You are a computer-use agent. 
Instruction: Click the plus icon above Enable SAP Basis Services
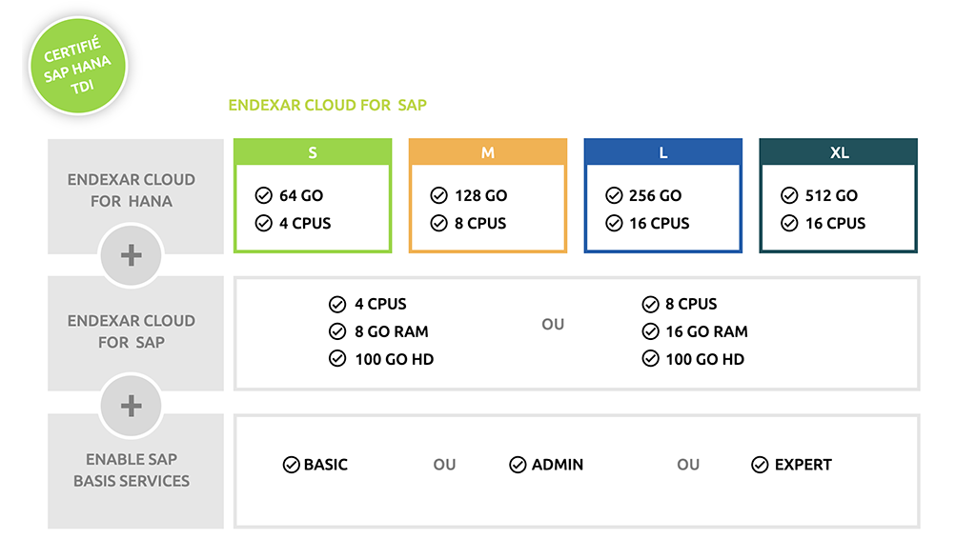coord(132,406)
